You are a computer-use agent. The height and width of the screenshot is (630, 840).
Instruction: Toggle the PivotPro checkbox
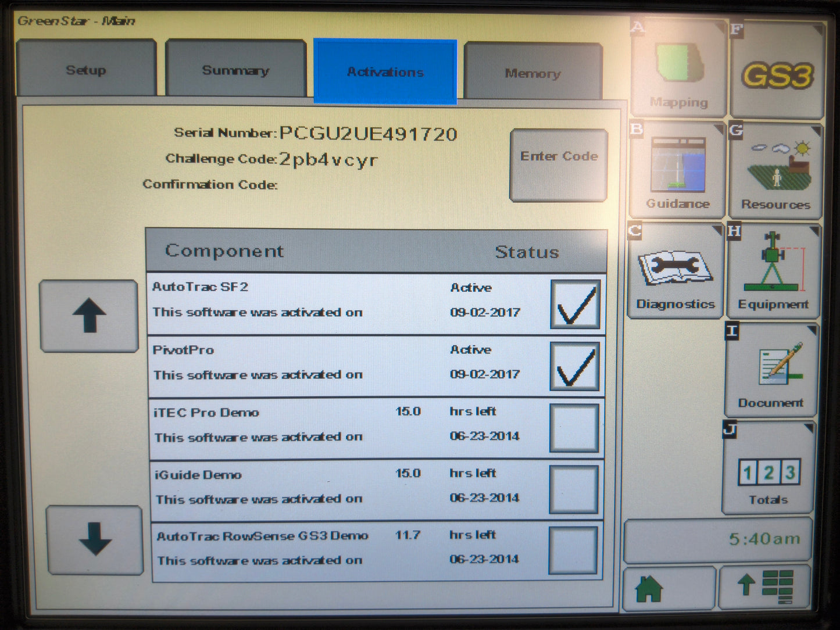pos(574,367)
